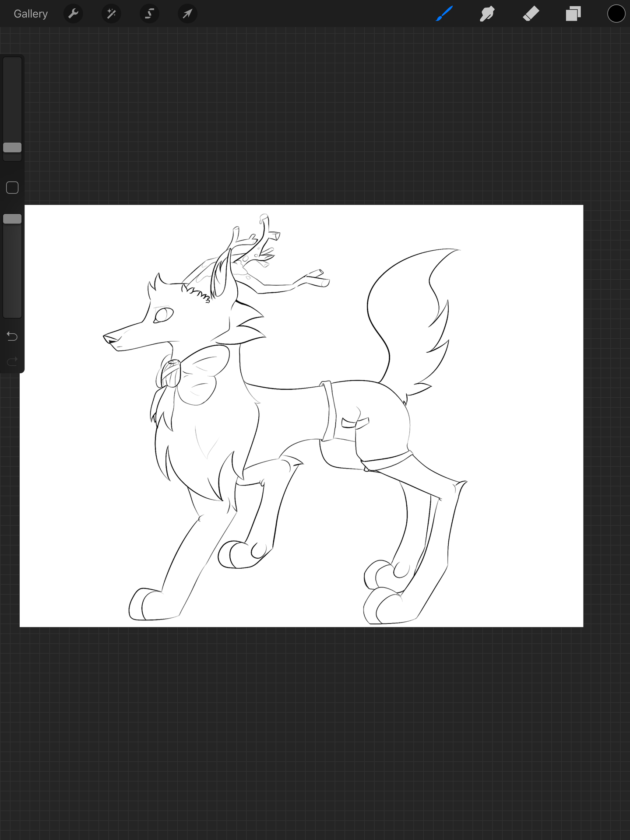Screen dimensions: 630x840
Task: Undo the last stroke
Action: pyautogui.click(x=12, y=336)
